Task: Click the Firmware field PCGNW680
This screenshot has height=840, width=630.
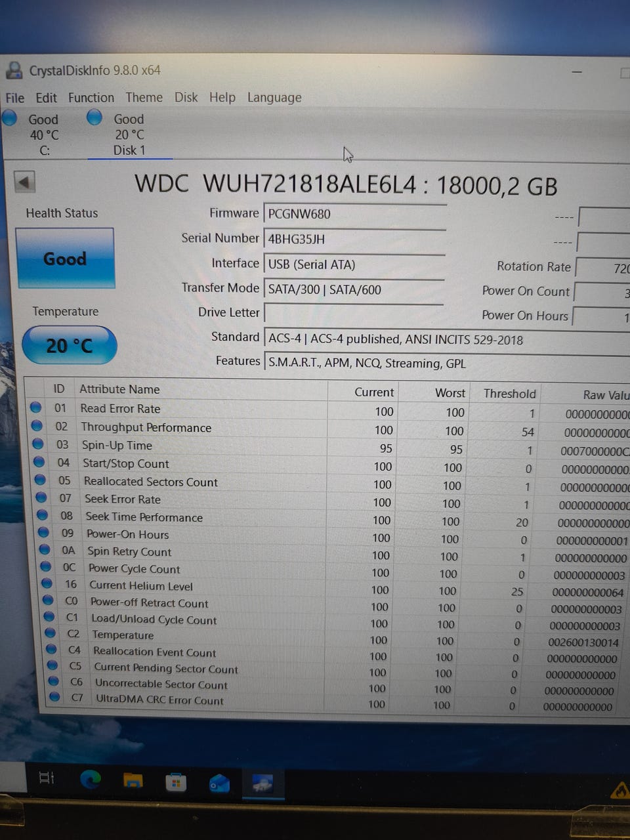Action: click(x=354, y=214)
